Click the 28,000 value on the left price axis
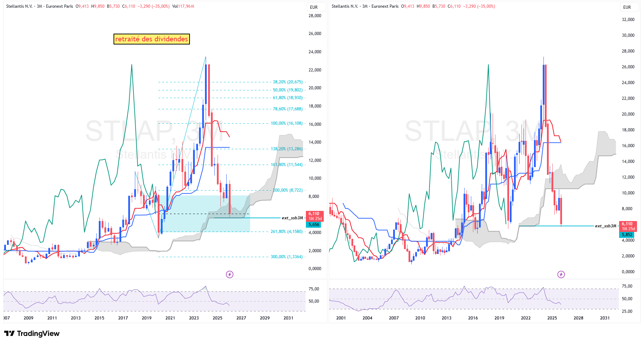Viewport: 644px width, 344px height. [x=315, y=16]
